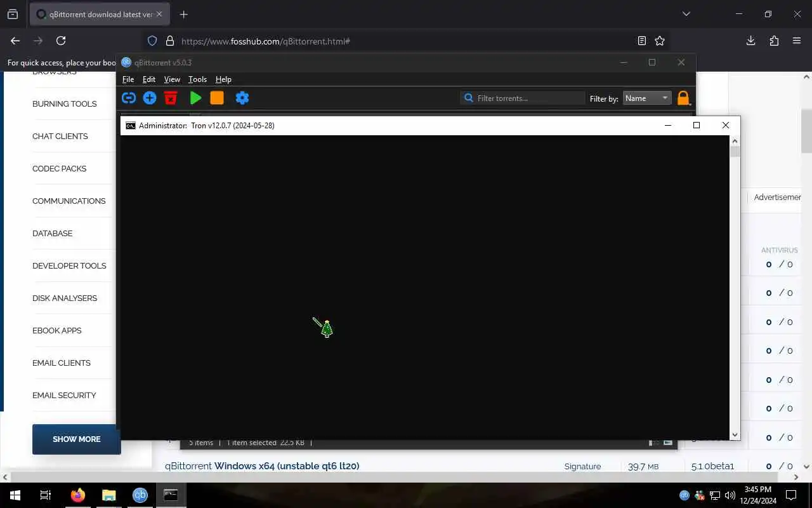Screen dimensions: 812x508
Task: Click the site padlock icon in address bar
Action: (170, 41)
